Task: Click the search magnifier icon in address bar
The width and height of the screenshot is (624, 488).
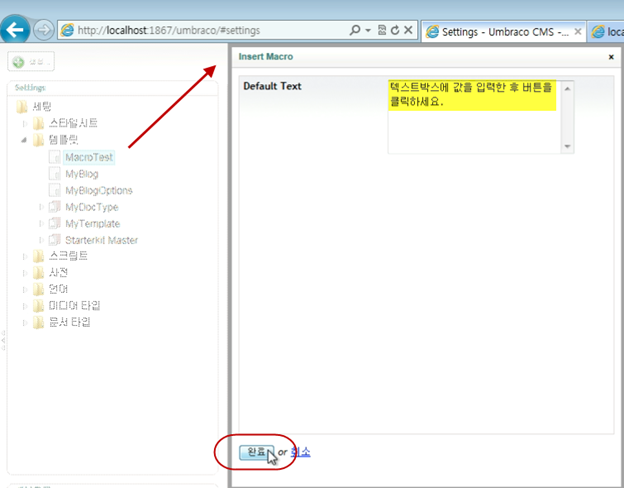Action: tap(355, 30)
